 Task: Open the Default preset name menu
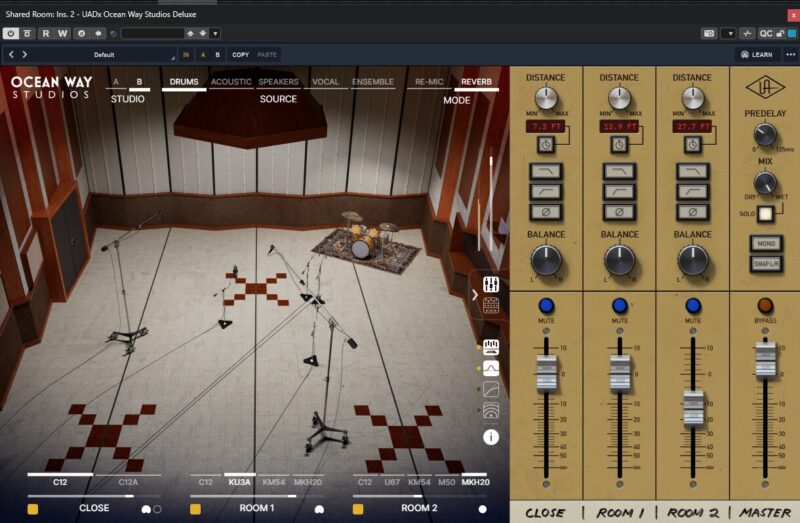point(104,55)
